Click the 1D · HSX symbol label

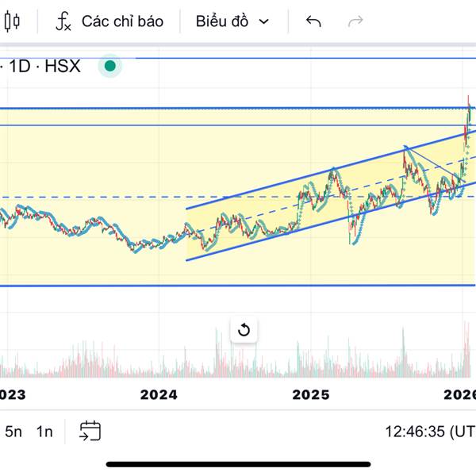click(44, 66)
